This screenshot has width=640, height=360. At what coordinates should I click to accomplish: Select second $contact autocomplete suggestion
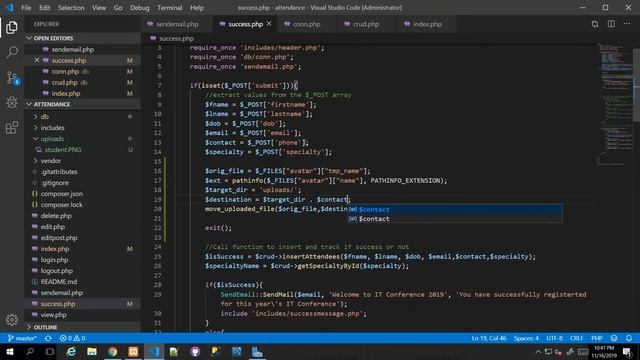455,219
